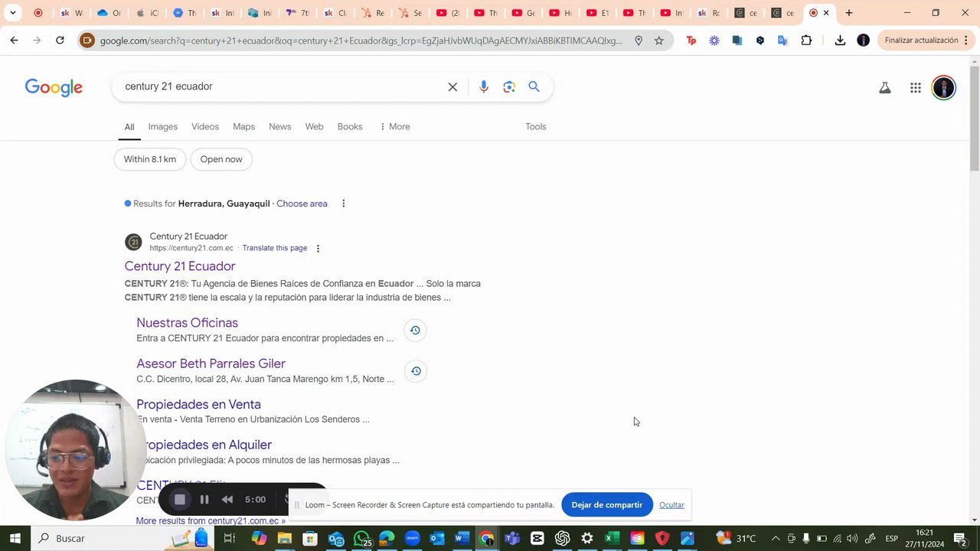The width and height of the screenshot is (980, 551).
Task: Open the Tools search options
Action: 535,127
